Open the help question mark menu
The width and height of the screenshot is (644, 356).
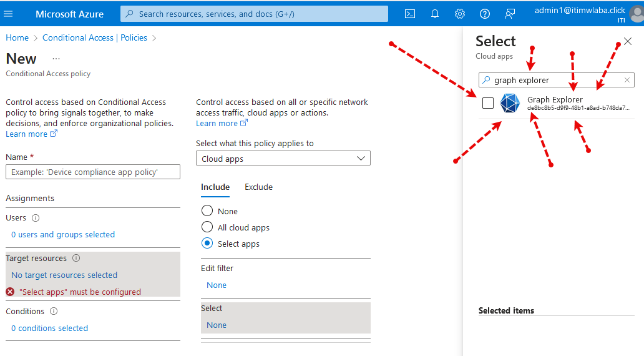[x=485, y=14]
